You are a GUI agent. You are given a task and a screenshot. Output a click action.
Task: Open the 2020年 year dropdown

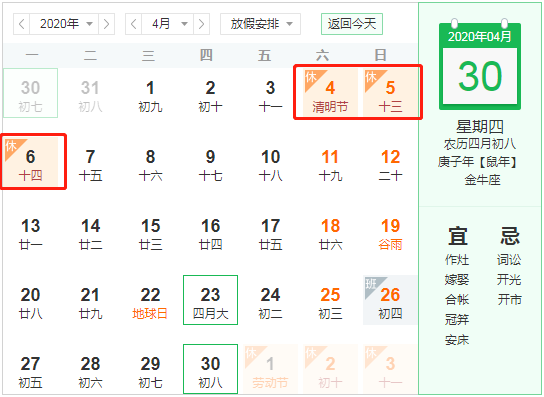coord(64,24)
